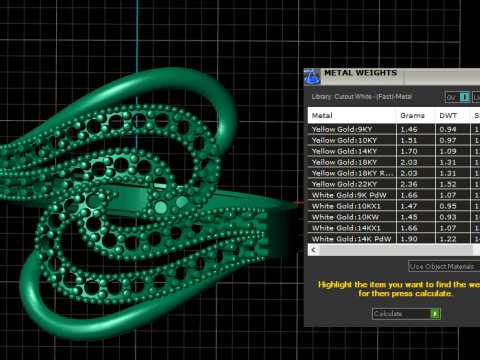The height and width of the screenshot is (360, 480).
Task: Click the green arrow on the Calculate button
Action: [435, 314]
